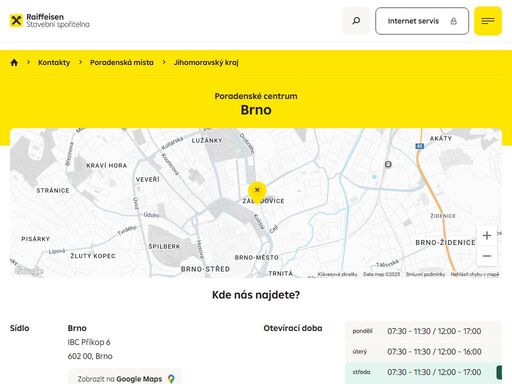Open Klávesové zkratky map link
This screenshot has height=384, width=512.
[x=337, y=274]
